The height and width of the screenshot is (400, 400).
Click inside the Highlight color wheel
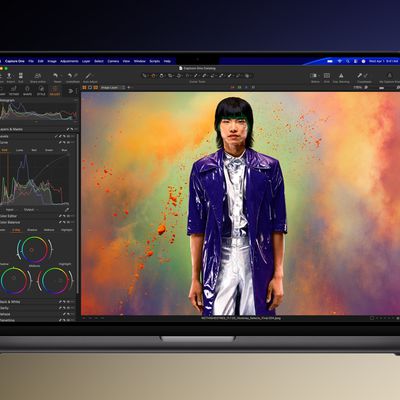[x=55, y=281]
